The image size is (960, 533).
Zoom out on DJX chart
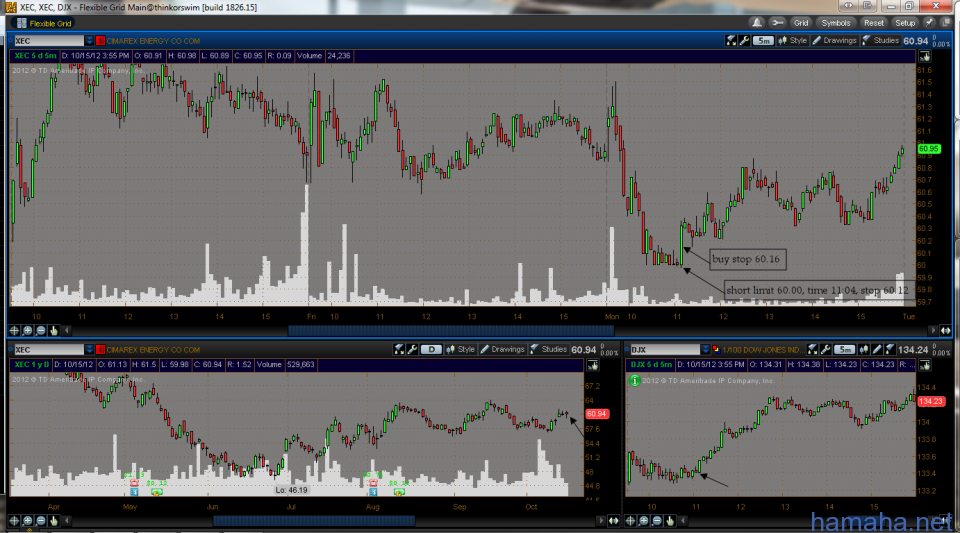pyautogui.click(x=657, y=521)
